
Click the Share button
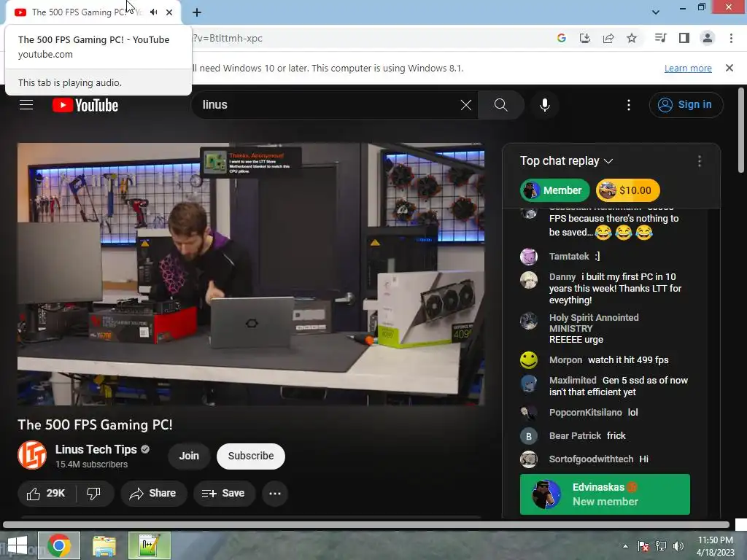[x=153, y=494]
